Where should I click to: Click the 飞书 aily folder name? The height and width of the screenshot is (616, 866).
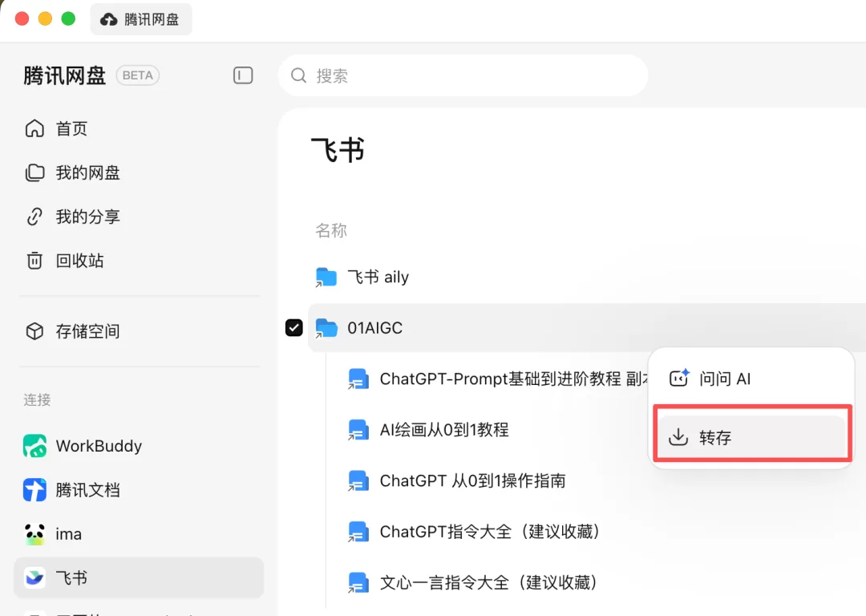pyautogui.click(x=378, y=277)
